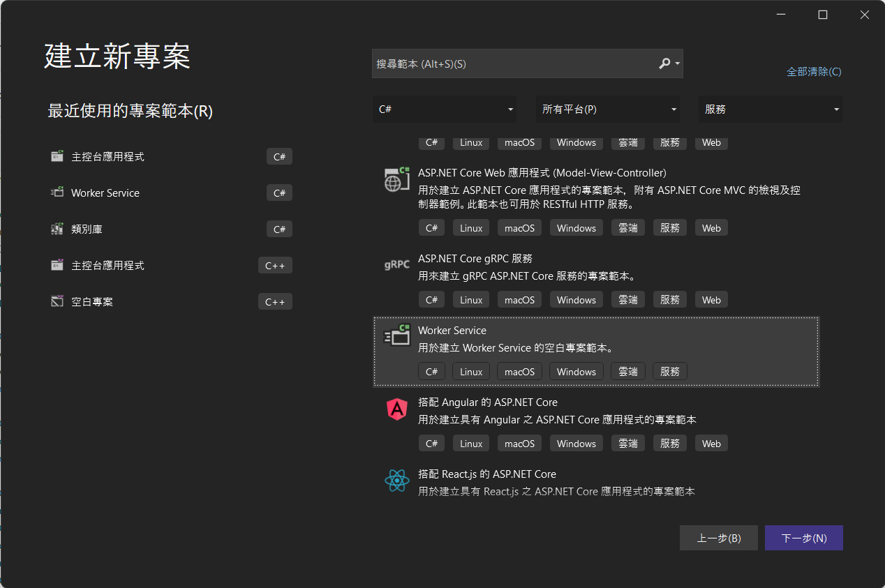Screen dimensions: 885x588
Task: Open the C# language filter dropdown
Action: click(x=445, y=110)
